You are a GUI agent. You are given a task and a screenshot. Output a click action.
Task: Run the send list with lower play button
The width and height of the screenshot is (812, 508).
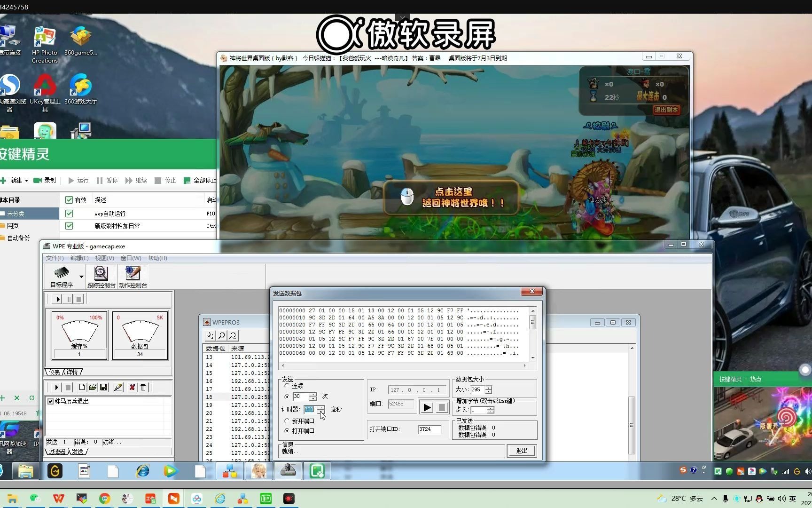click(x=56, y=387)
